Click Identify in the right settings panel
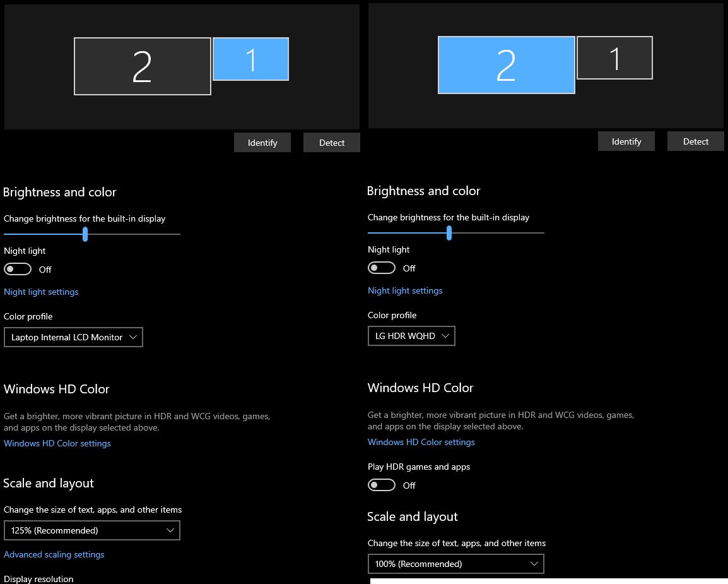The width and height of the screenshot is (728, 584). (626, 141)
